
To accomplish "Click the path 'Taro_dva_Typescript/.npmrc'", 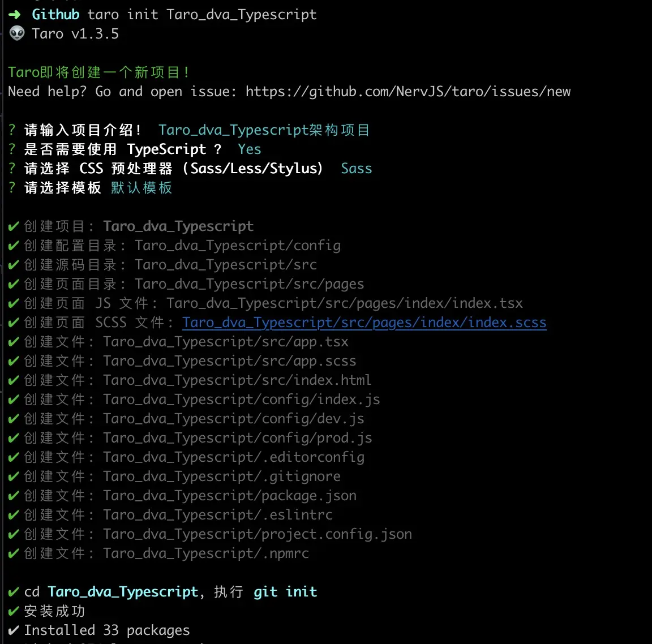I will coord(206,553).
